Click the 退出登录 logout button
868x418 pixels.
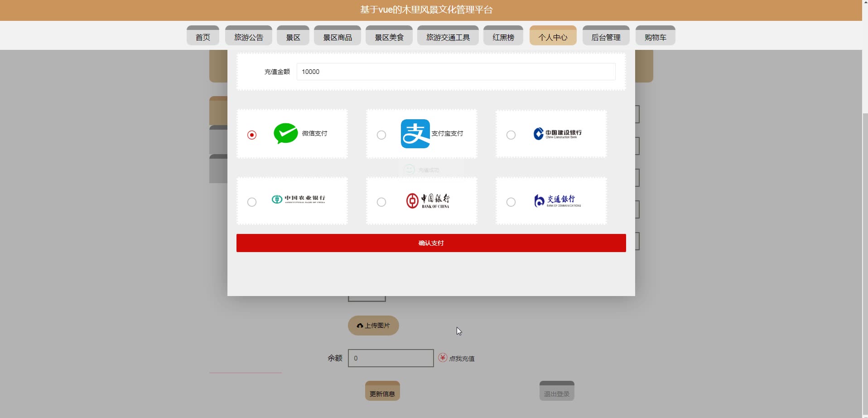point(557,391)
